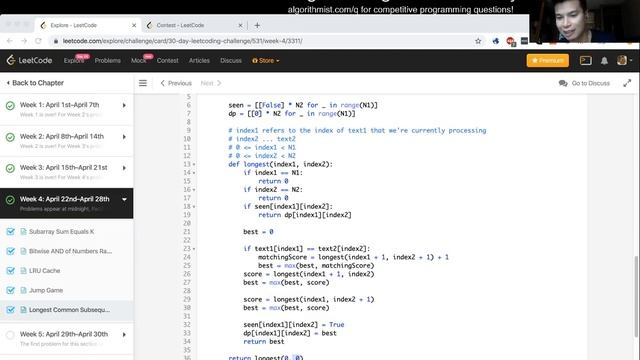This screenshot has width=640, height=360.
Task: Click the Week 3 green check icon
Action: 10,168
